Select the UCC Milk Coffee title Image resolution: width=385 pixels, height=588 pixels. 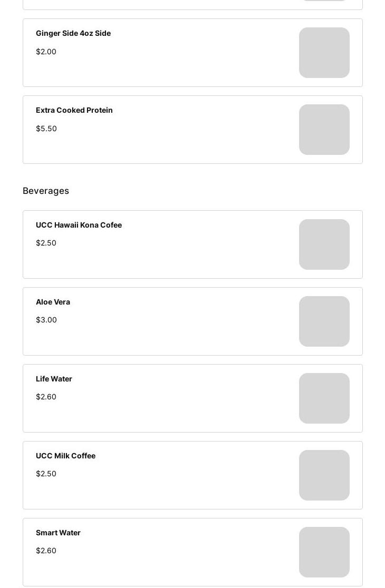click(x=65, y=456)
